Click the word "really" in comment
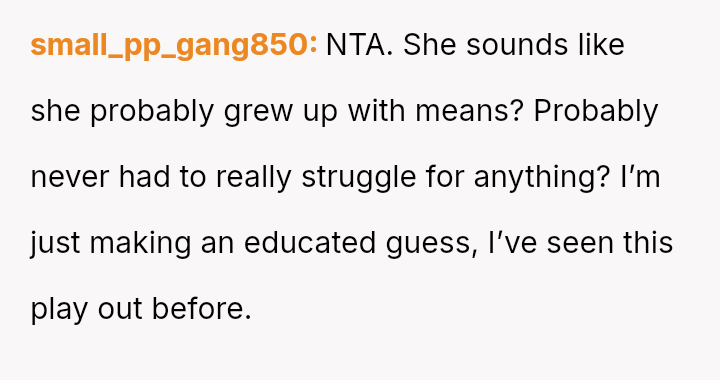This screenshot has height=380, width=720. (253, 177)
